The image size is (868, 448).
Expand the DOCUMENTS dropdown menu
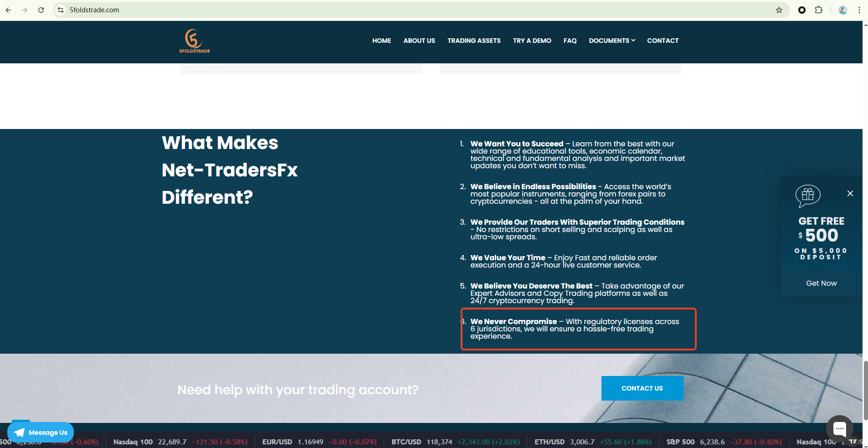pyautogui.click(x=612, y=41)
